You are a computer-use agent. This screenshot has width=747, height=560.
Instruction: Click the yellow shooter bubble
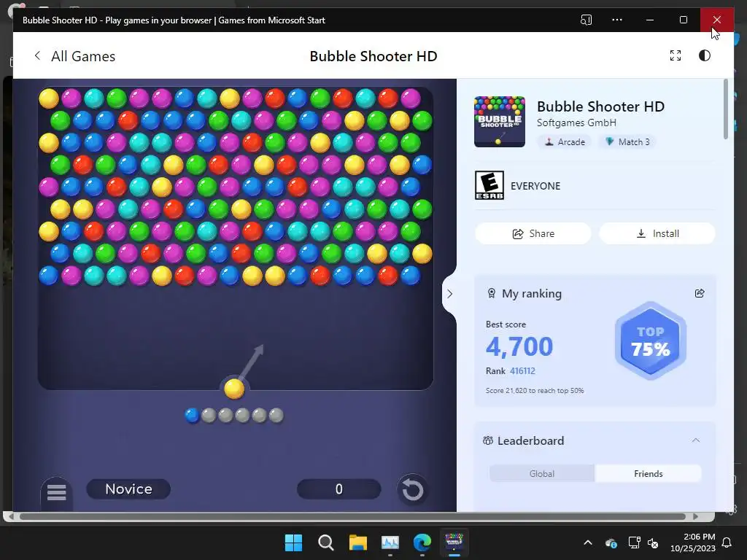click(234, 389)
